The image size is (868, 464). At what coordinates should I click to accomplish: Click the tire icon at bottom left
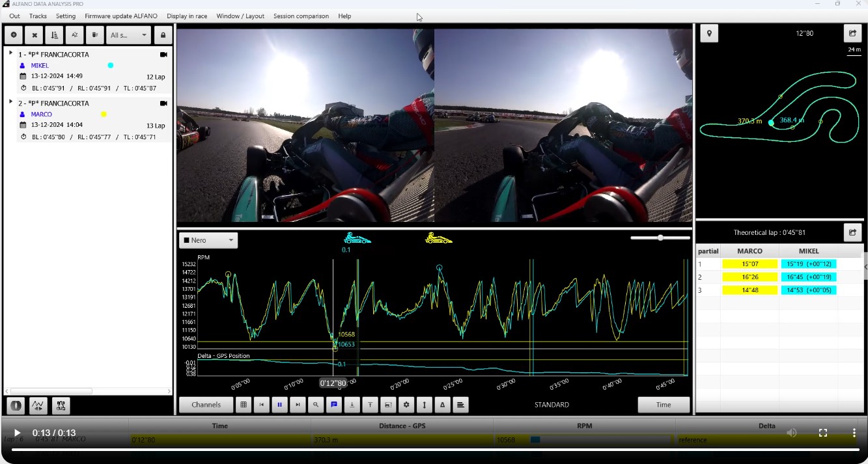pyautogui.click(x=16, y=406)
